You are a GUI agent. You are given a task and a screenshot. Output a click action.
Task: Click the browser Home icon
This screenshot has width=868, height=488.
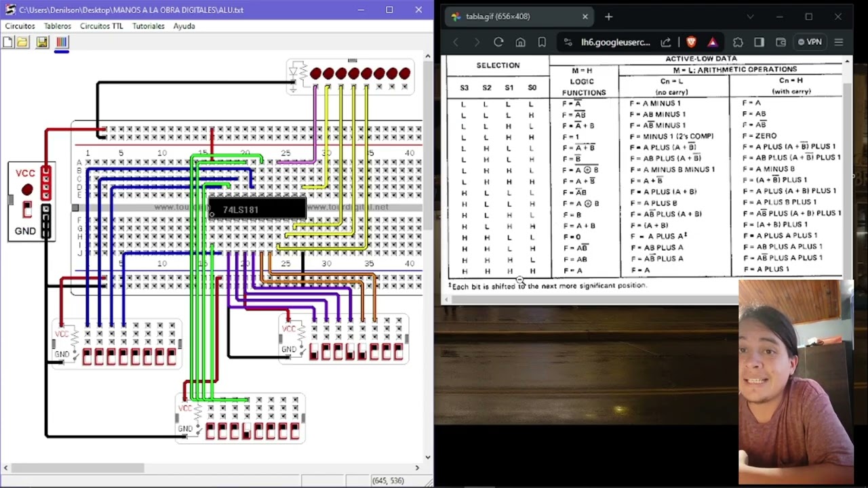(520, 42)
